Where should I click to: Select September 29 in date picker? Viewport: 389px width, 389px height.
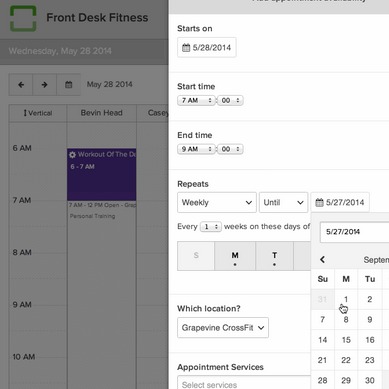click(346, 380)
